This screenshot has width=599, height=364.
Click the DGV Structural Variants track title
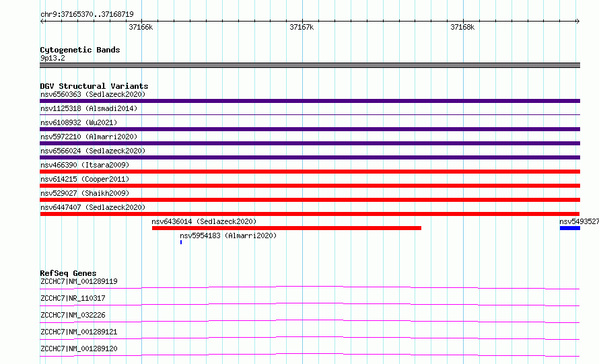94,86
